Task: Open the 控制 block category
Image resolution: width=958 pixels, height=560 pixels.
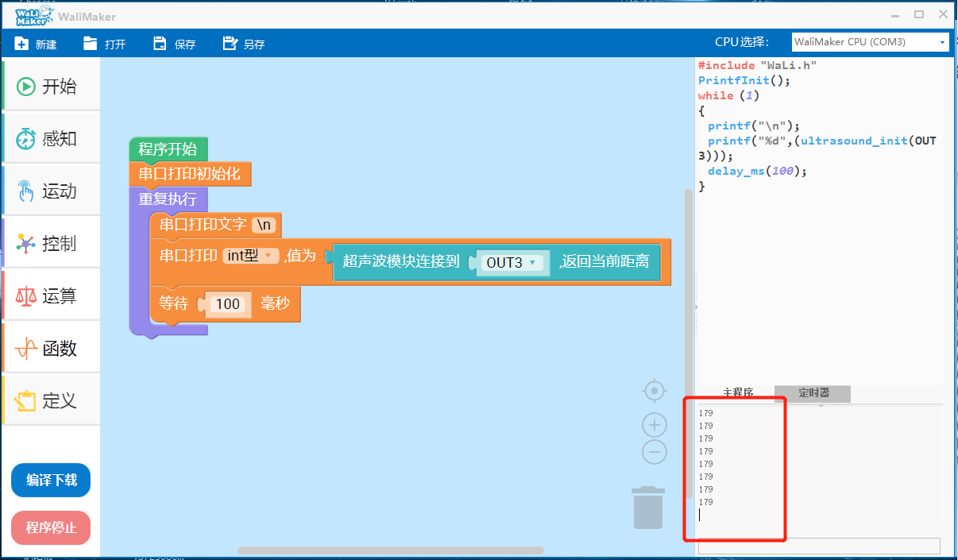Action: (51, 244)
